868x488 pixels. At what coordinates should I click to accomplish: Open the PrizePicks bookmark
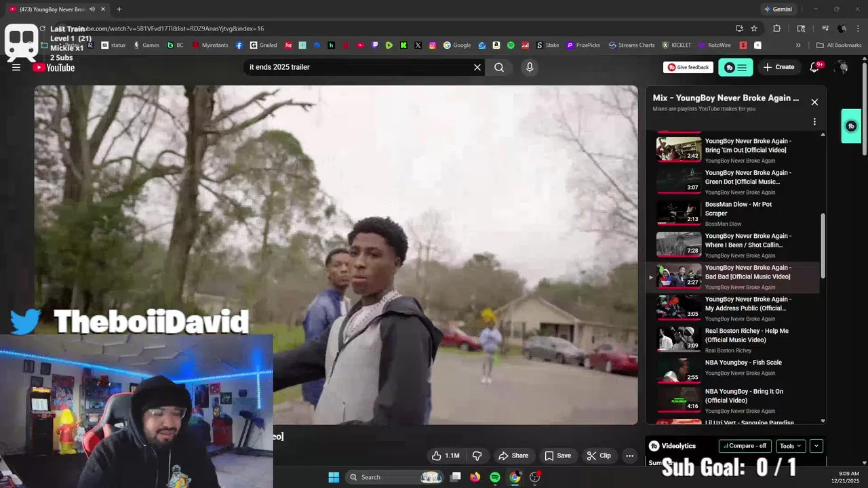[583, 45]
